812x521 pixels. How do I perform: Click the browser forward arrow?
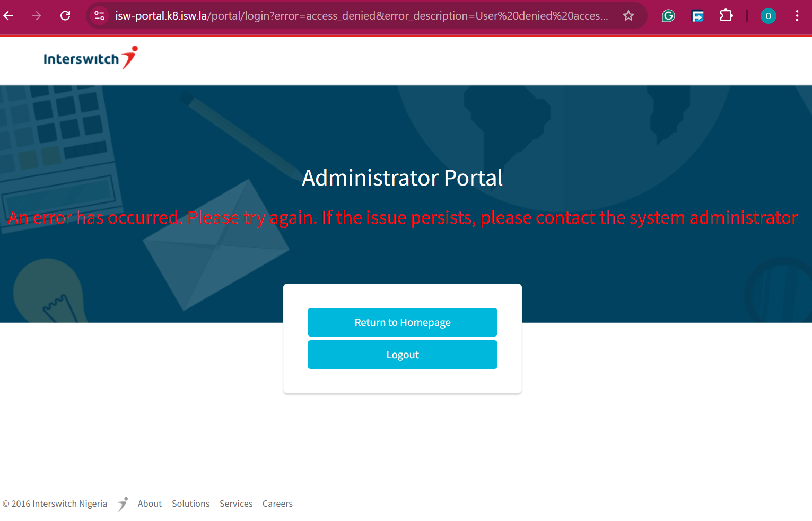coord(37,16)
